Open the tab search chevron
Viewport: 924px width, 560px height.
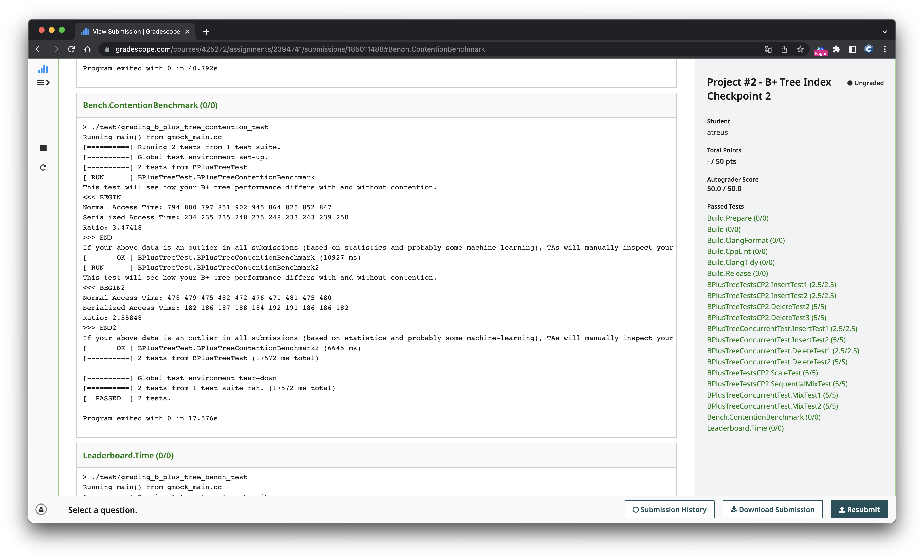point(885,31)
